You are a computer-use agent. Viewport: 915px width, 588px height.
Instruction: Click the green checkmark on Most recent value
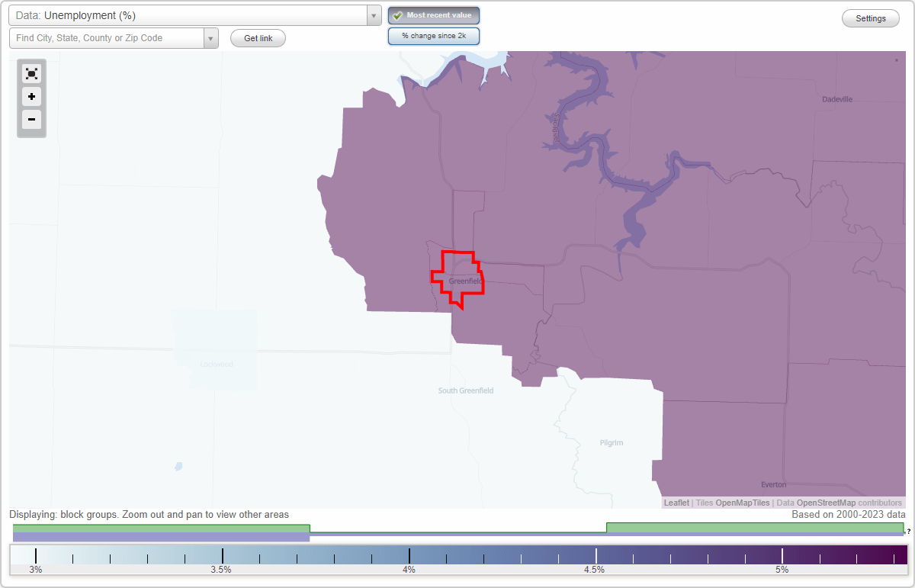click(x=397, y=14)
